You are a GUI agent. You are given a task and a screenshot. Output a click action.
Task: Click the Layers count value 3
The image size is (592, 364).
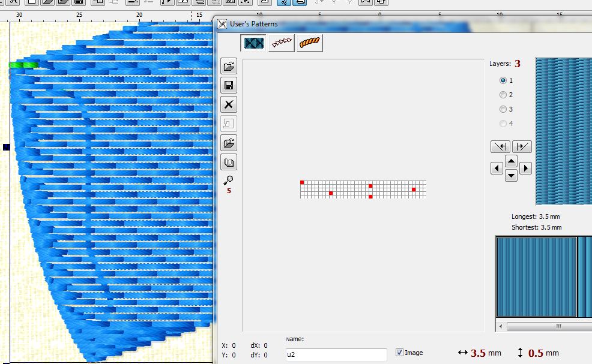(517, 64)
